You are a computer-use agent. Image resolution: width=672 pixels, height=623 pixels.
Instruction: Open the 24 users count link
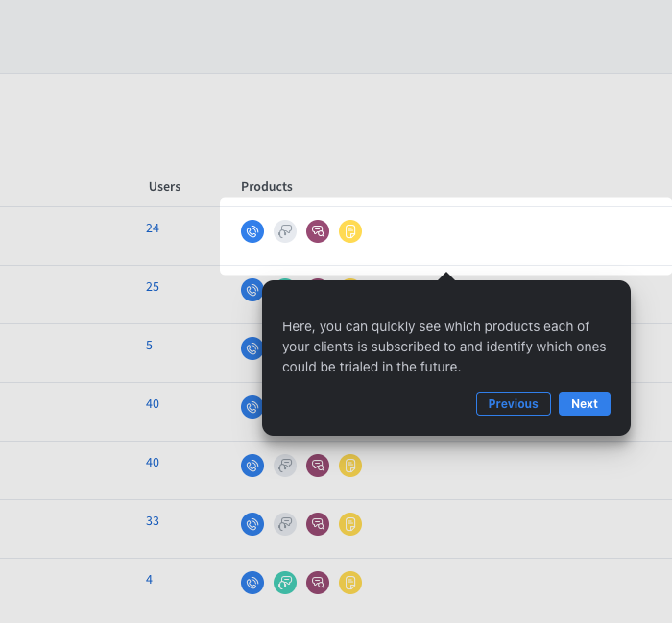[x=153, y=228]
